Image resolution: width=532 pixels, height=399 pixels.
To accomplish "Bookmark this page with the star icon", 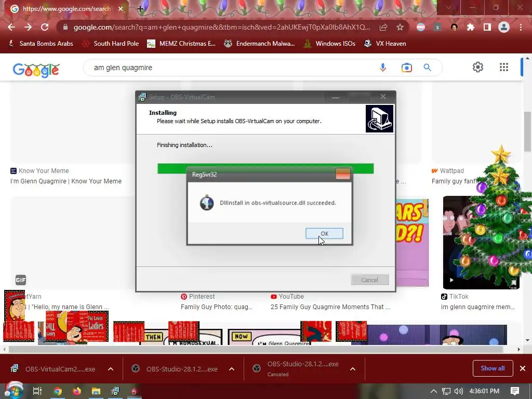I will pos(400,27).
